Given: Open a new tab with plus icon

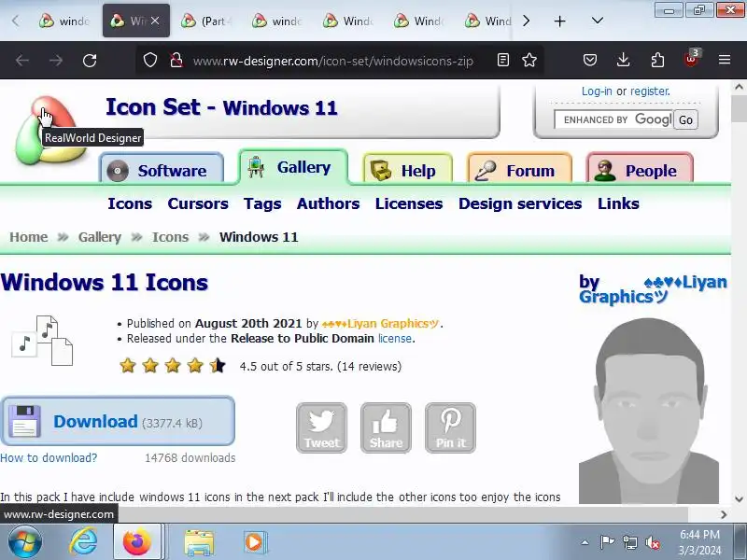Looking at the screenshot, I should 559,21.
